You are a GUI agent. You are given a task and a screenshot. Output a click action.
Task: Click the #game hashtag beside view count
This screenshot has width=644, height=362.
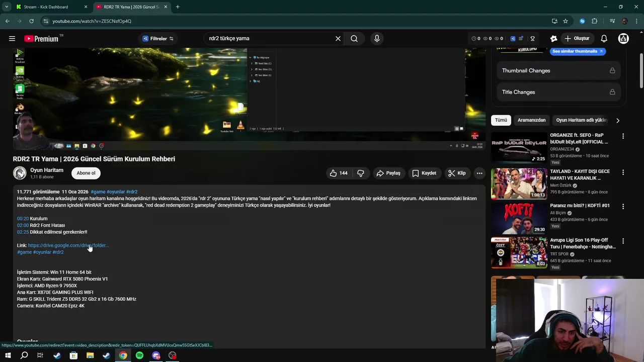[98, 192]
